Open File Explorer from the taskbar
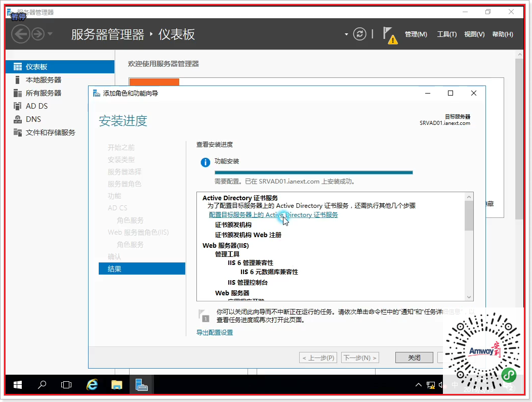532x402 pixels. pos(117,385)
